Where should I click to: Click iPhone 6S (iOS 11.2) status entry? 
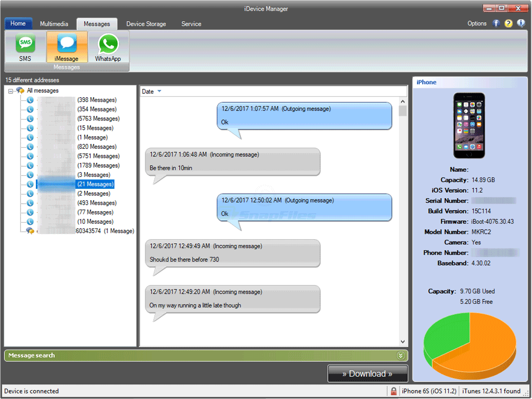click(x=428, y=391)
